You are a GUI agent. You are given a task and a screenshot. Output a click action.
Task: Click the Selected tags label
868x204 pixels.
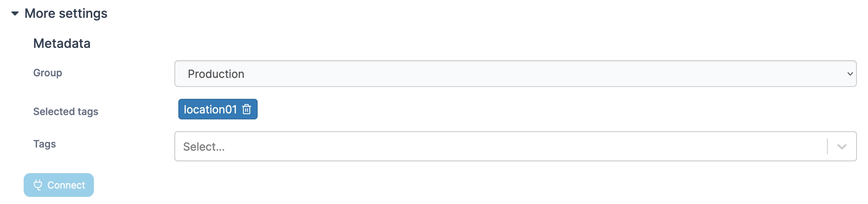click(66, 112)
